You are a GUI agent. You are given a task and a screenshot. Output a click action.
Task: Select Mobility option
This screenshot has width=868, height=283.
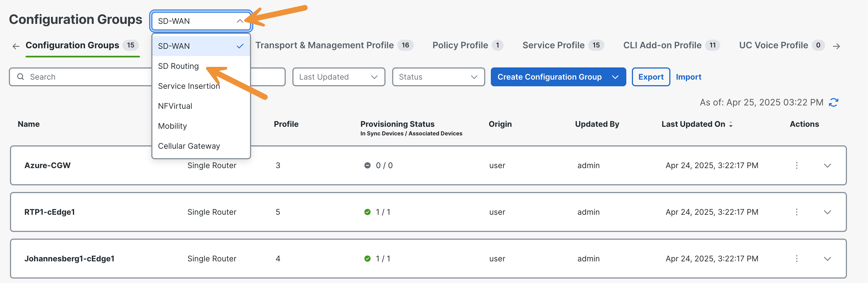coord(201,126)
